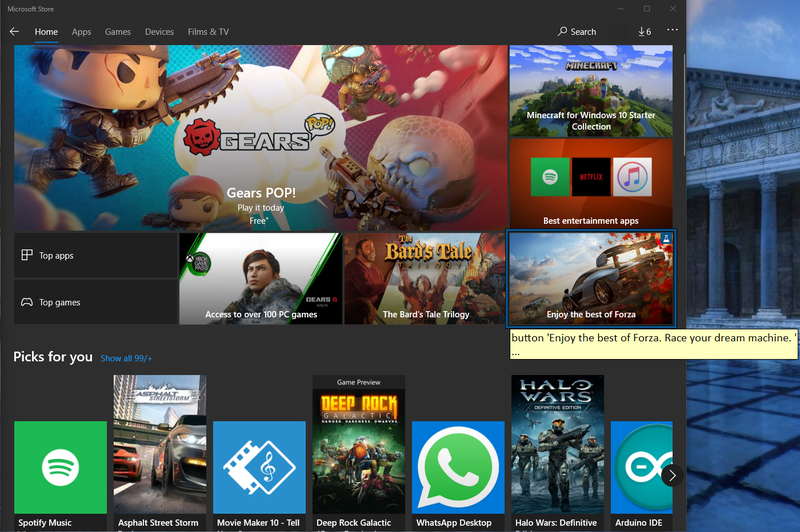Screen dimensions: 800x532
Task: Go back with the arrow icon
Action: 14,32
